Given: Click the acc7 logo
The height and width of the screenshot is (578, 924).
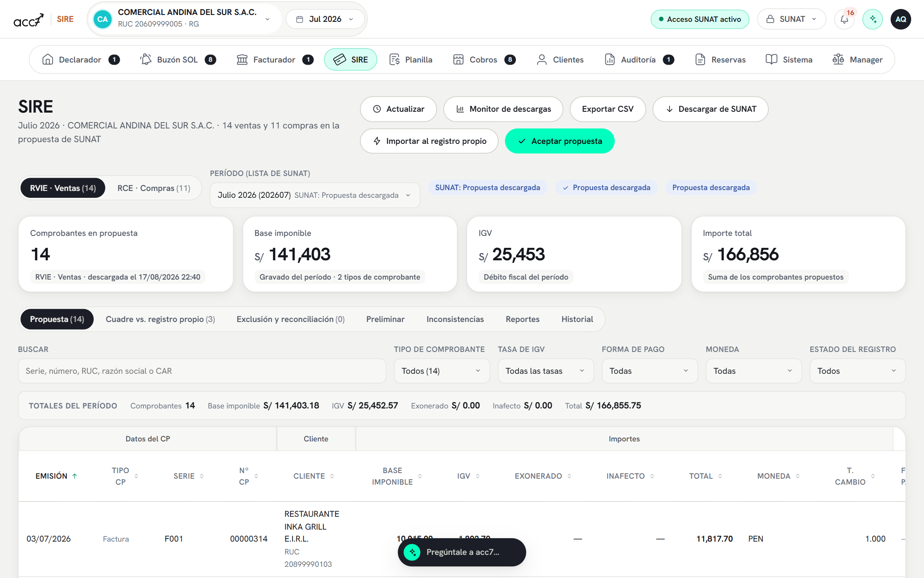Looking at the screenshot, I should click(x=29, y=19).
